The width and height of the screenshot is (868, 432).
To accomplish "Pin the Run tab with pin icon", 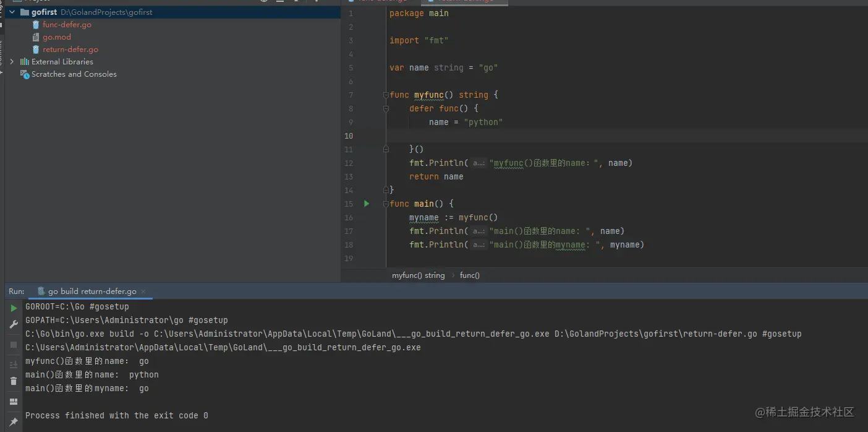I will (14, 422).
